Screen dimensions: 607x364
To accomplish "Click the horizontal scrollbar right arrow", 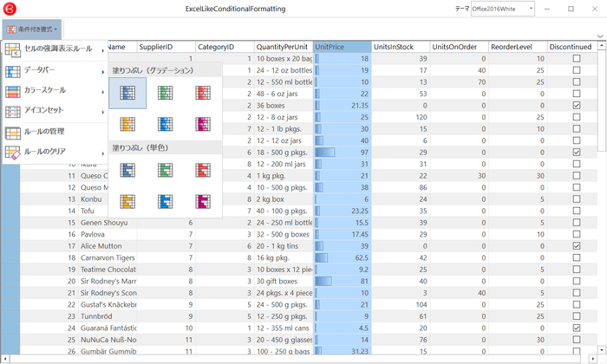I will point(592,359).
